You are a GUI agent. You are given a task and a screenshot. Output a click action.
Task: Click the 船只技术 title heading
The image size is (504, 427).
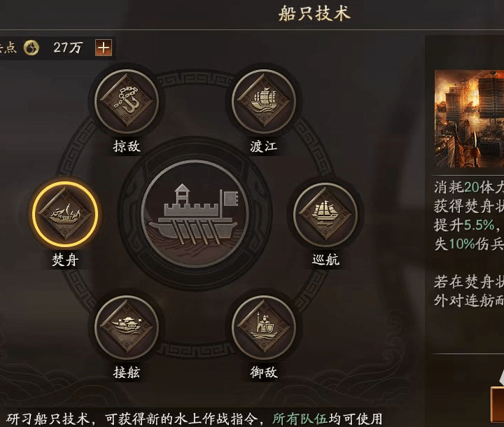pyautogui.click(x=314, y=14)
